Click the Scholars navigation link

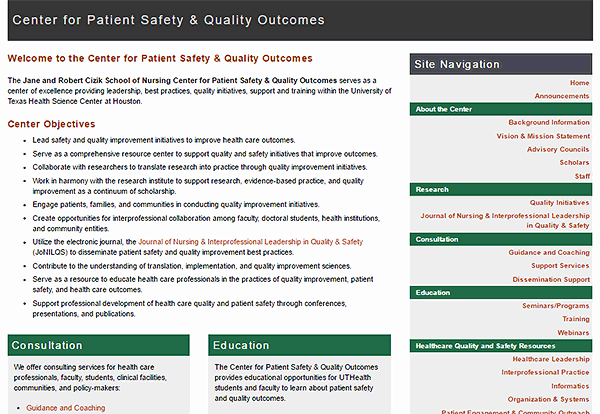coord(574,162)
